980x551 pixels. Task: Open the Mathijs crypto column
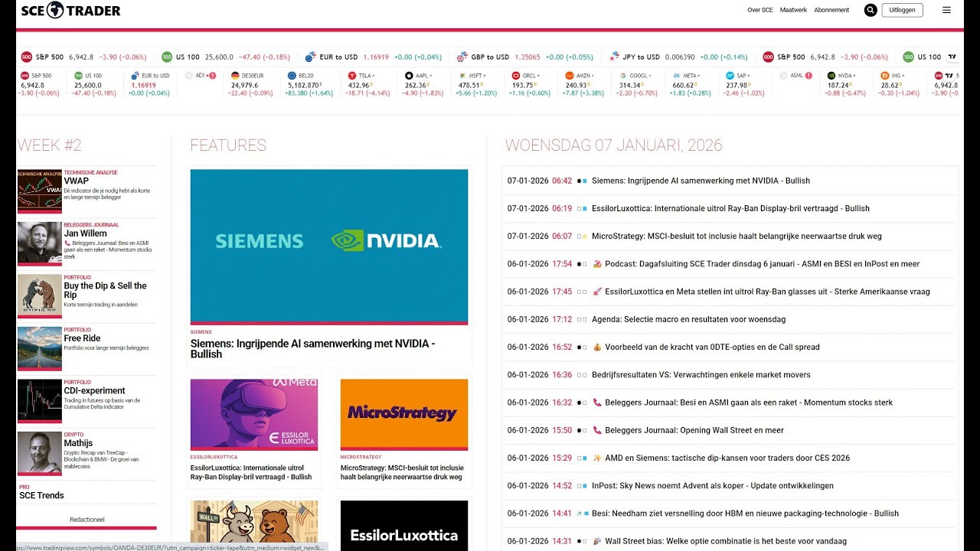[78, 443]
